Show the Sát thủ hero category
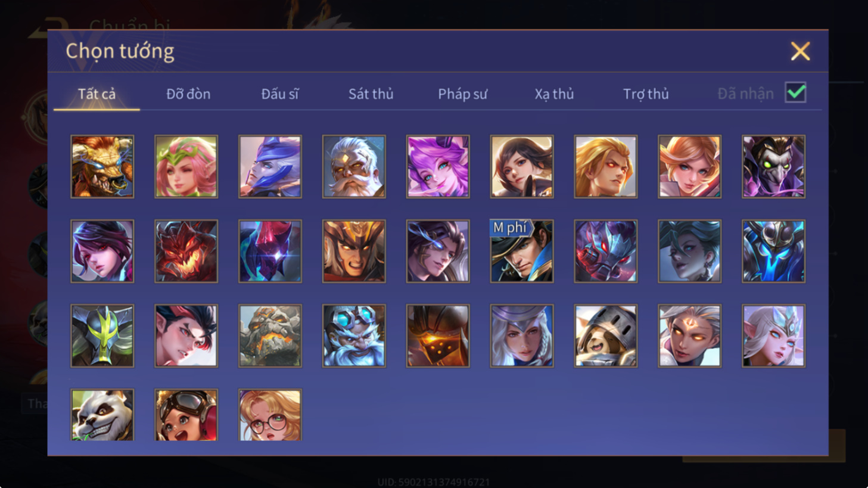 point(371,94)
